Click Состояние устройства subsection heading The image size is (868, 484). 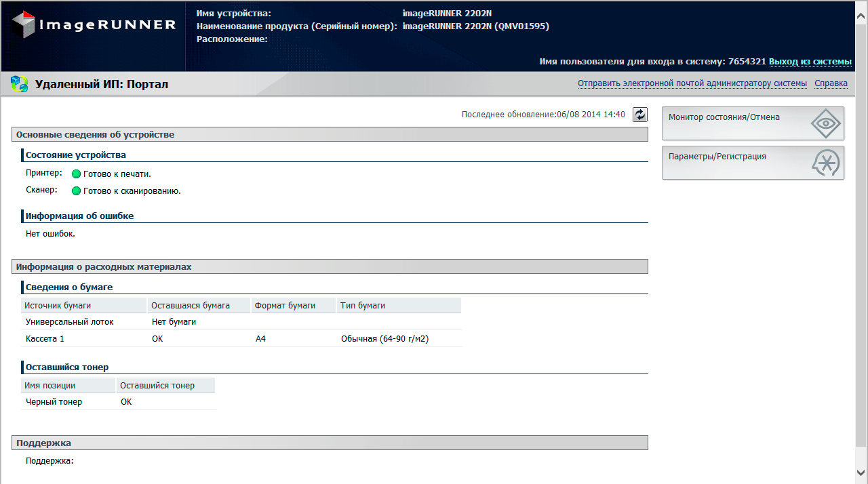click(76, 155)
